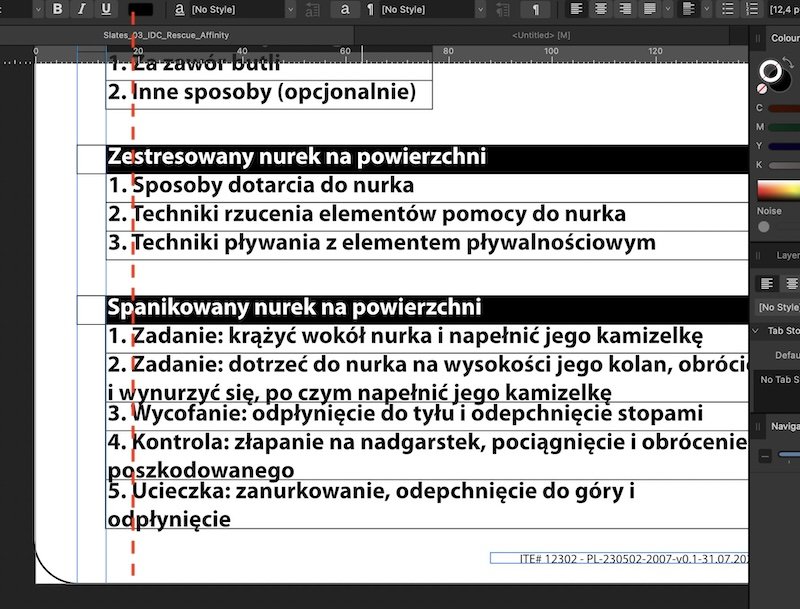Screen dimensions: 800x609
Task: Click the Navigator zoom out minus button
Action: tap(765, 455)
